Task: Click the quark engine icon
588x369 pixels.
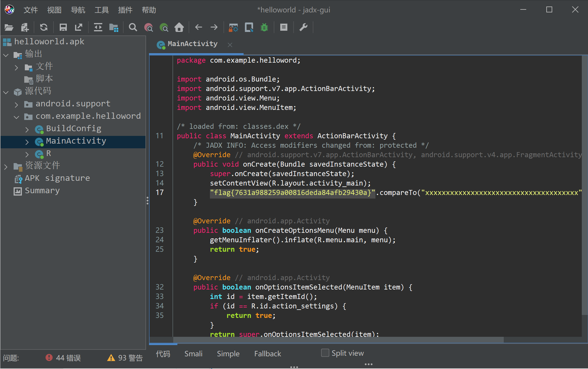Action: coord(249,27)
